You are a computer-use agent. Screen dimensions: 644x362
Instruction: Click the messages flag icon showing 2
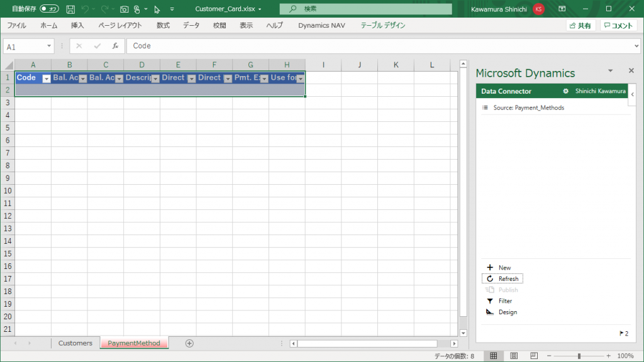623,333
